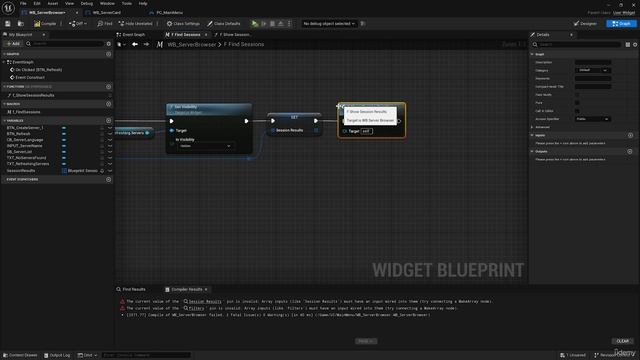
Task: Navigate forward in graph history
Action: [146, 44]
